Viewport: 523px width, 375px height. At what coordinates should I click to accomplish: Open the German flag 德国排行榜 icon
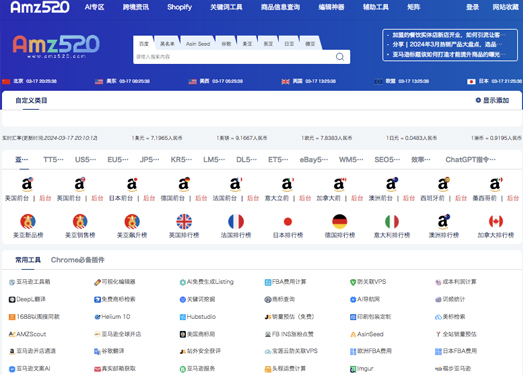(340, 222)
